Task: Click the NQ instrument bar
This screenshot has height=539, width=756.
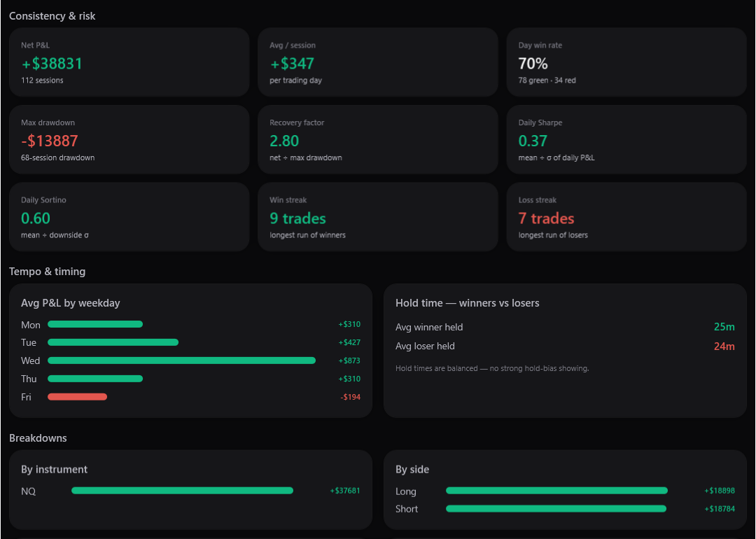Action: point(182,490)
